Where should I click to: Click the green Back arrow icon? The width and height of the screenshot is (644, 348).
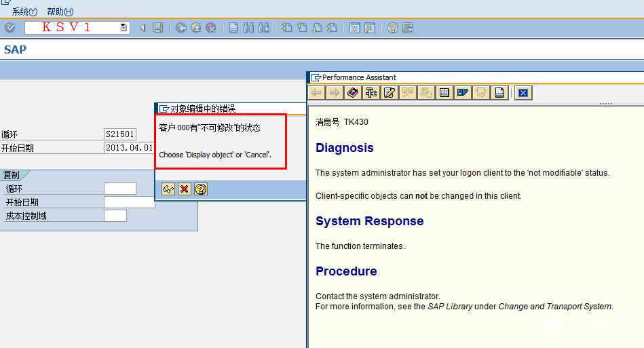point(181,28)
